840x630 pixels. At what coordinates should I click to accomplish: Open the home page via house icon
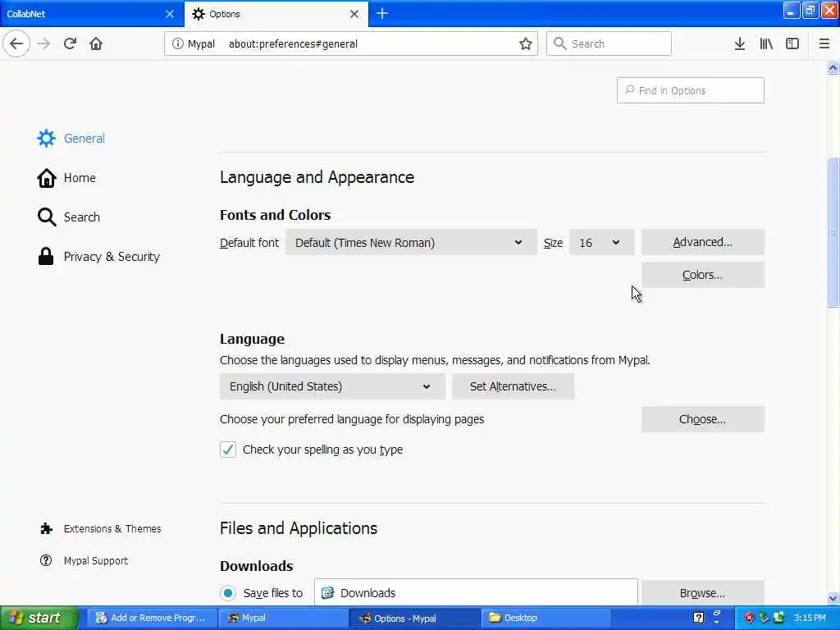(x=96, y=43)
